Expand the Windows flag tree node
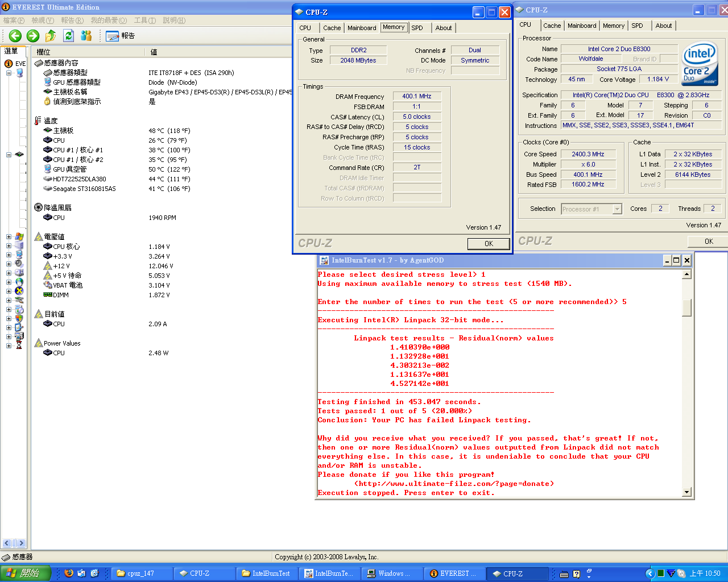The height and width of the screenshot is (582, 728). (x=9, y=236)
